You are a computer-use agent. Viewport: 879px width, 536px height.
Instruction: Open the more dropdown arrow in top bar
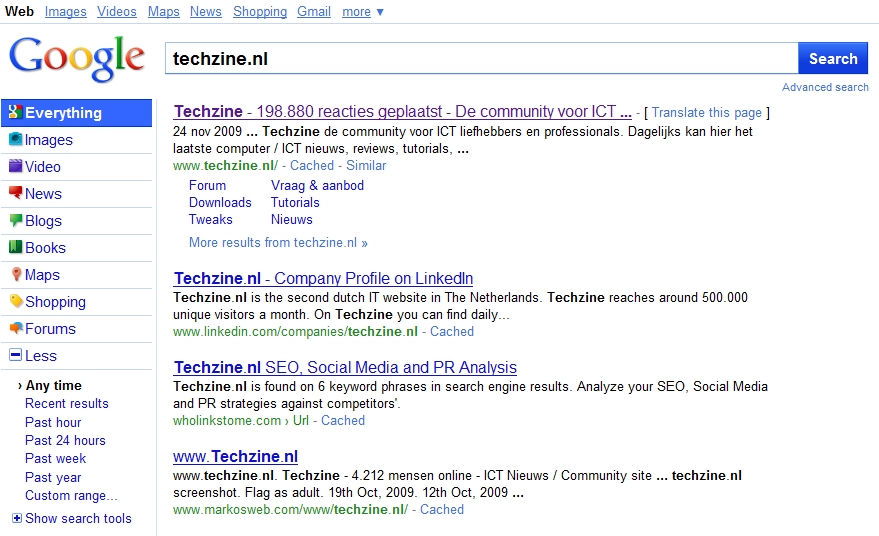point(380,12)
